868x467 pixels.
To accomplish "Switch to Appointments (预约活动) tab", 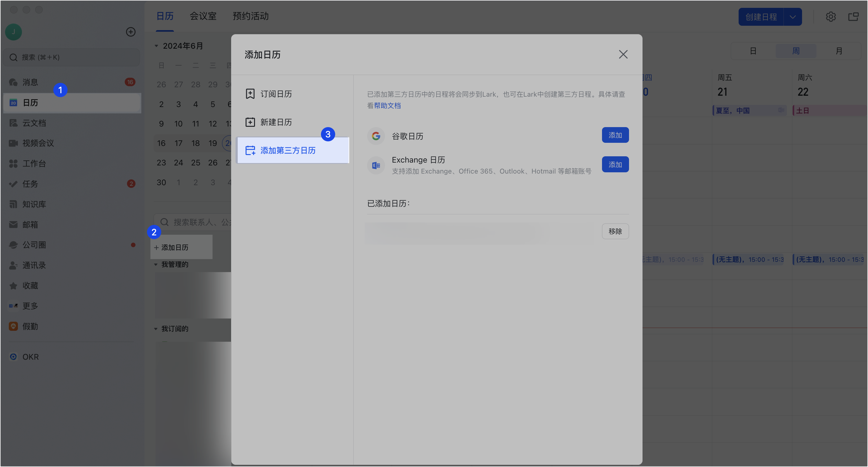I will click(250, 16).
